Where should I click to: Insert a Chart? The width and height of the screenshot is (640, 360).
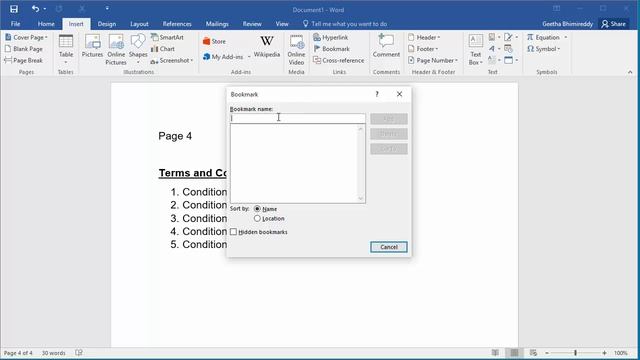(163, 49)
